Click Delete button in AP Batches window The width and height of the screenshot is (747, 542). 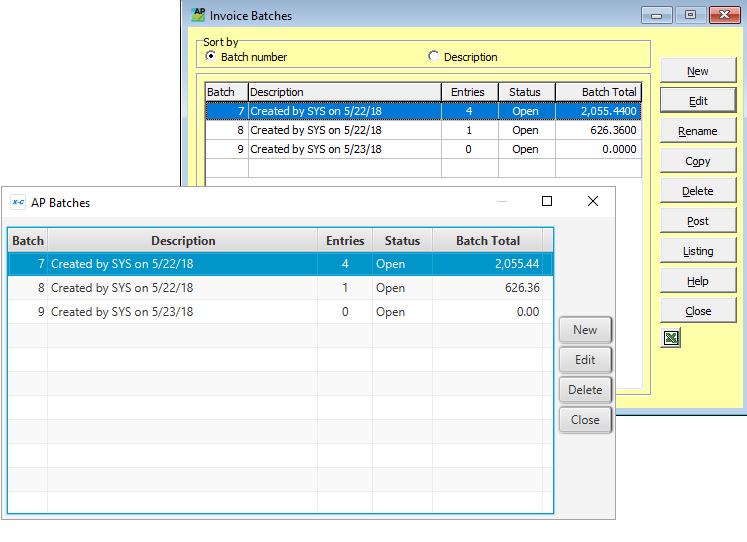pos(585,390)
